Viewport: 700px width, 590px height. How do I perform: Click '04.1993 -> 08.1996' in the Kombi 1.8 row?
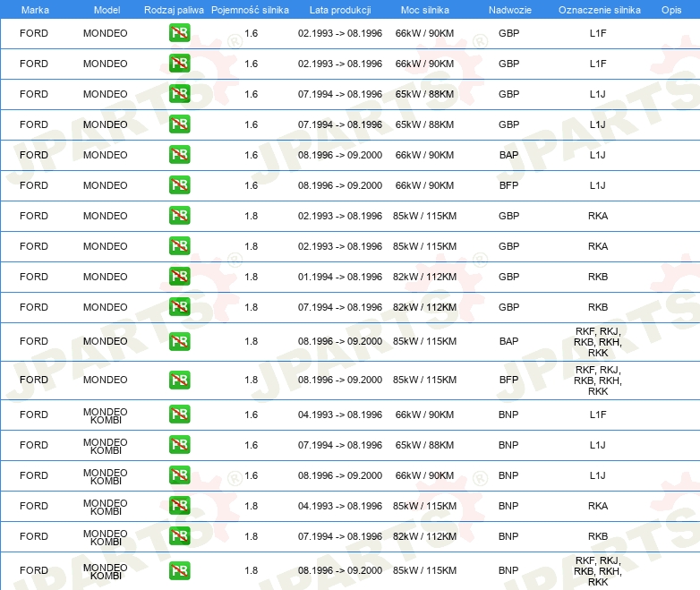[x=340, y=506]
